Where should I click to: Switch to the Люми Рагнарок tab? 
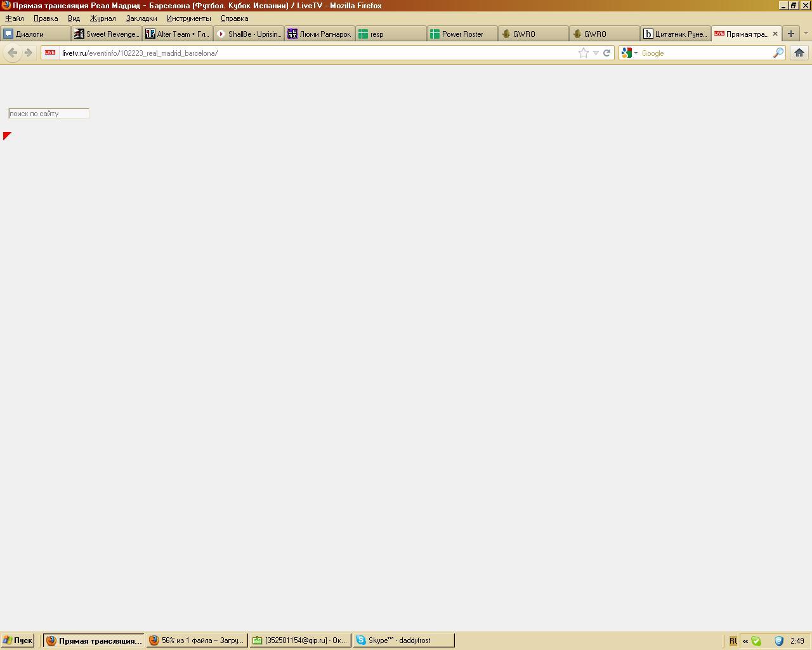point(320,34)
